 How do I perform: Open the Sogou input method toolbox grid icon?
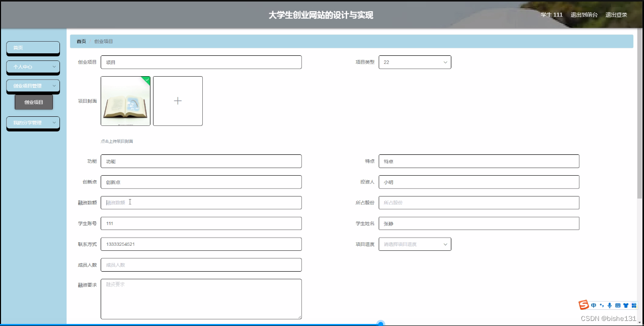[x=634, y=305]
